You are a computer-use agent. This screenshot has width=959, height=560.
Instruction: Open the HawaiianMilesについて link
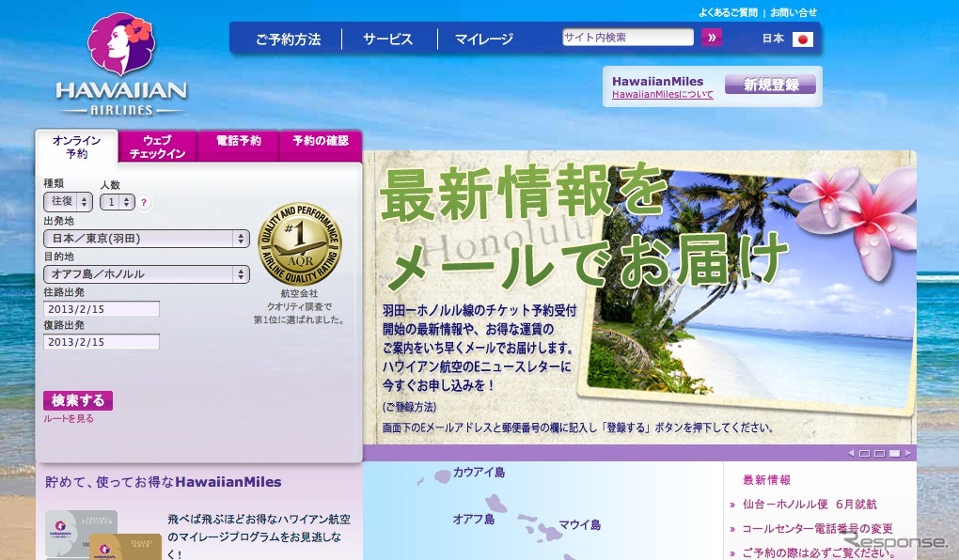tap(663, 95)
